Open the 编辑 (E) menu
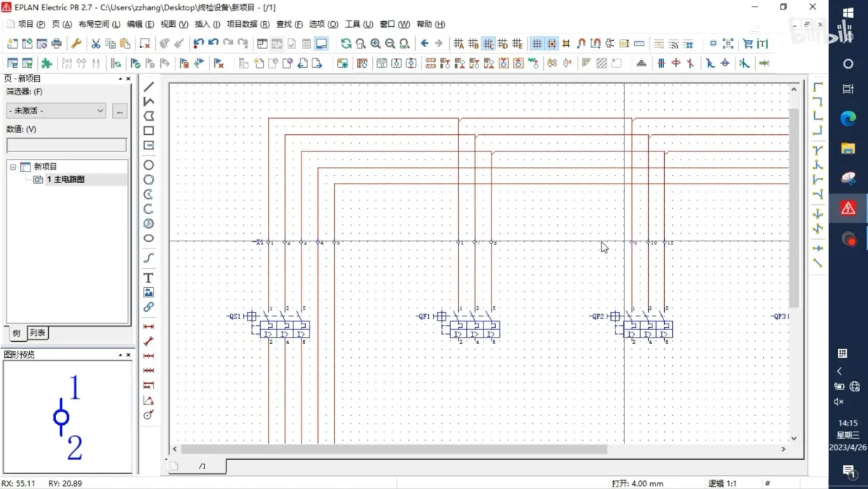 (140, 24)
